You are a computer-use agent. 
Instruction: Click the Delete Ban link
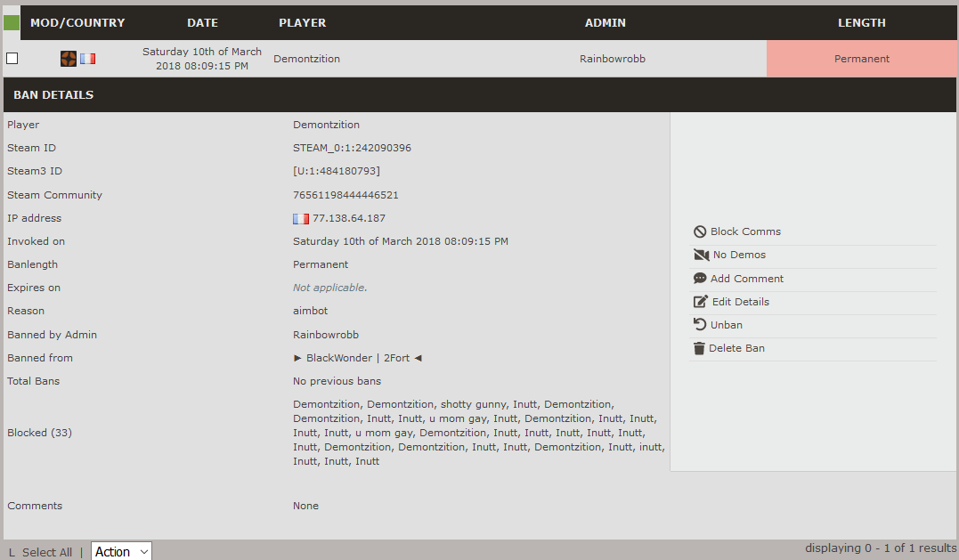tap(736, 348)
